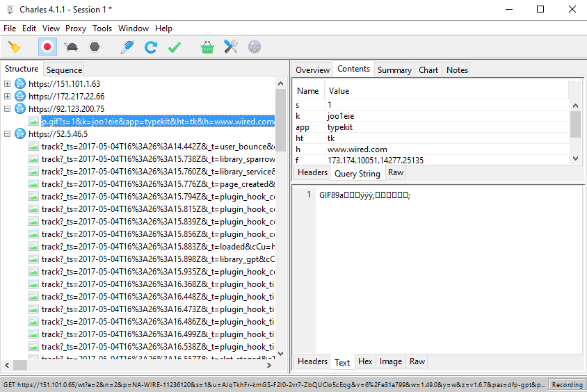Open the Settings gear icon
The height and width of the screenshot is (392, 587).
pos(255,47)
